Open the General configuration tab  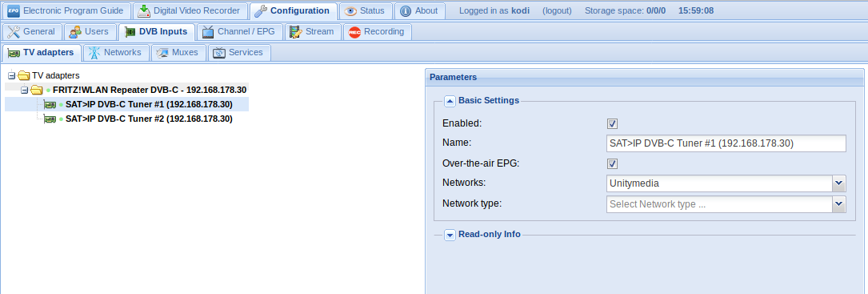click(x=32, y=31)
